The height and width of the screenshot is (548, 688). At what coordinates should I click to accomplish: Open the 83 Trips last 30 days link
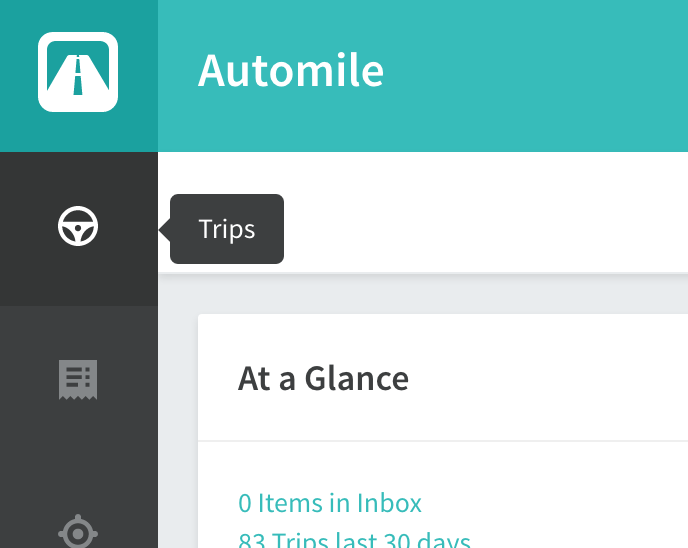[x=354, y=540]
